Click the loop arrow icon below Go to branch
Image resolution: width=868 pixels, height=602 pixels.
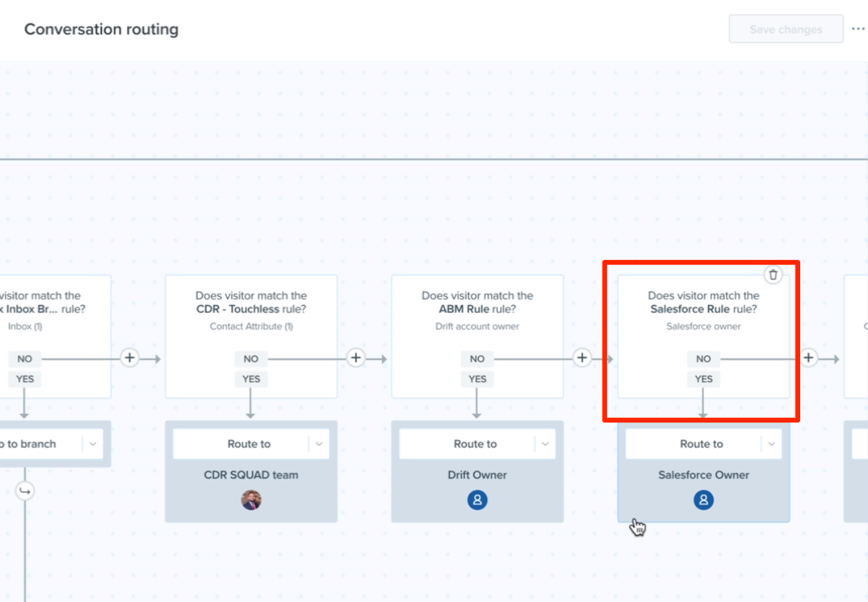click(25, 491)
